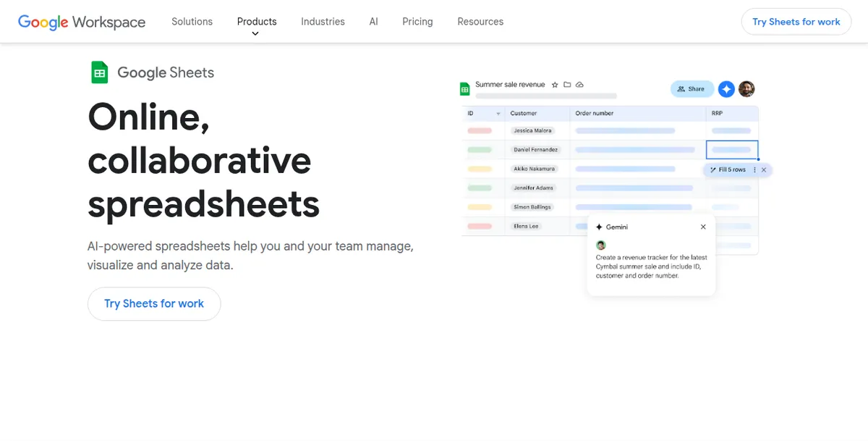Click the Gemini prompt text about revenue tracker
Image resolution: width=868 pixels, height=441 pixels.
[x=651, y=266]
